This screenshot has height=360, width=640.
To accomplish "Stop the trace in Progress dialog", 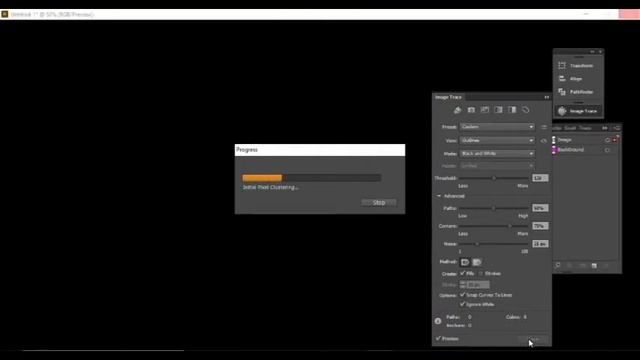I will (378, 202).
